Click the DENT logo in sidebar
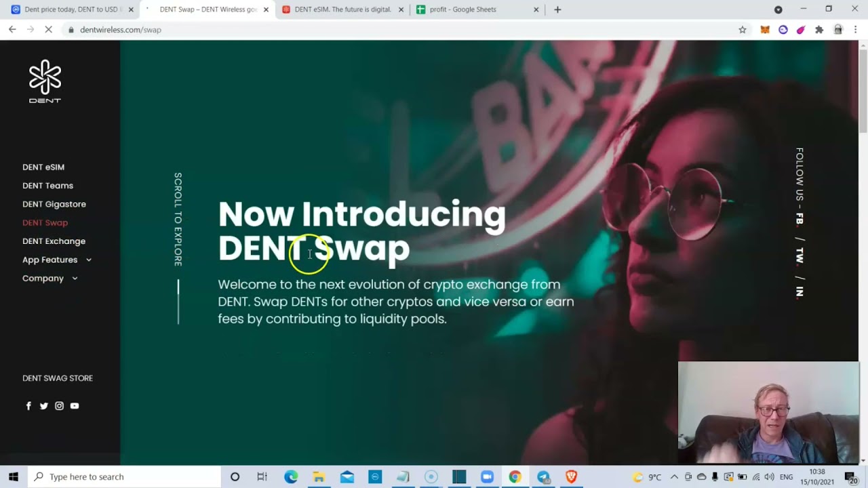 [45, 81]
